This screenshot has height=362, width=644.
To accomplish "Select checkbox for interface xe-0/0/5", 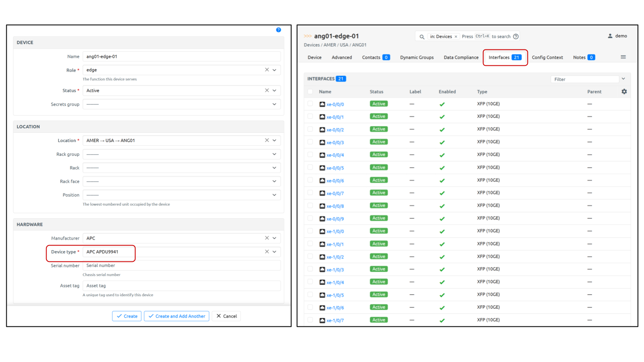I will [310, 168].
